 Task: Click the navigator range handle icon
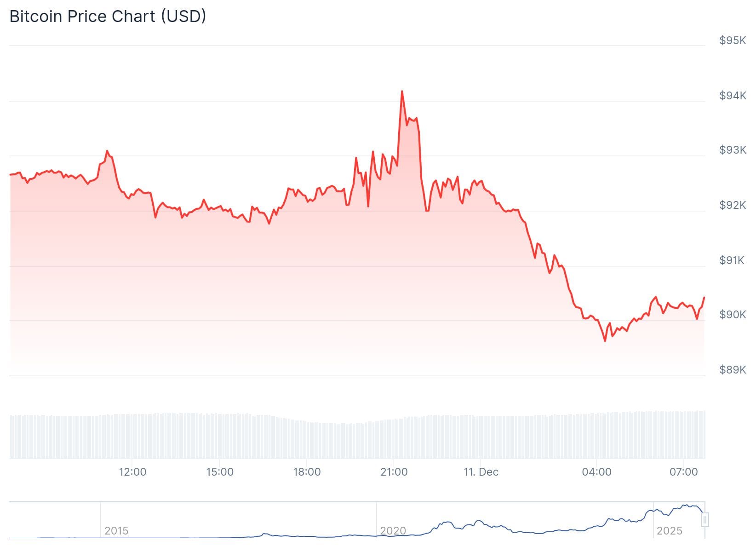[705, 520]
